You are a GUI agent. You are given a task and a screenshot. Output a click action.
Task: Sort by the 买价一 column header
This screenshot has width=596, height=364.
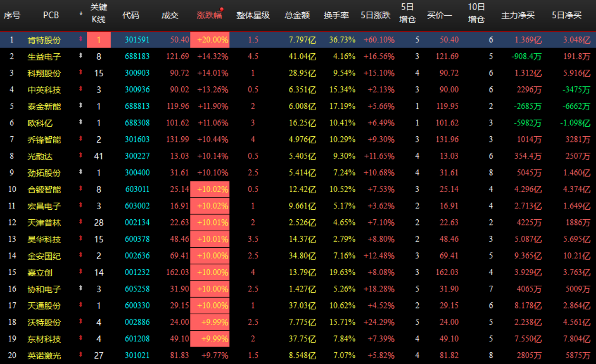pyautogui.click(x=440, y=15)
